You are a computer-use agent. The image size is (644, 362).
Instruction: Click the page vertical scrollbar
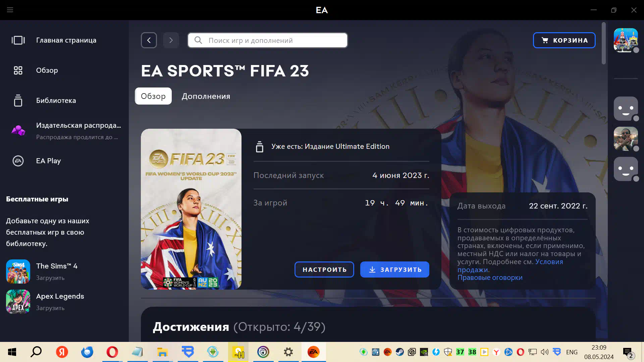[604, 43]
